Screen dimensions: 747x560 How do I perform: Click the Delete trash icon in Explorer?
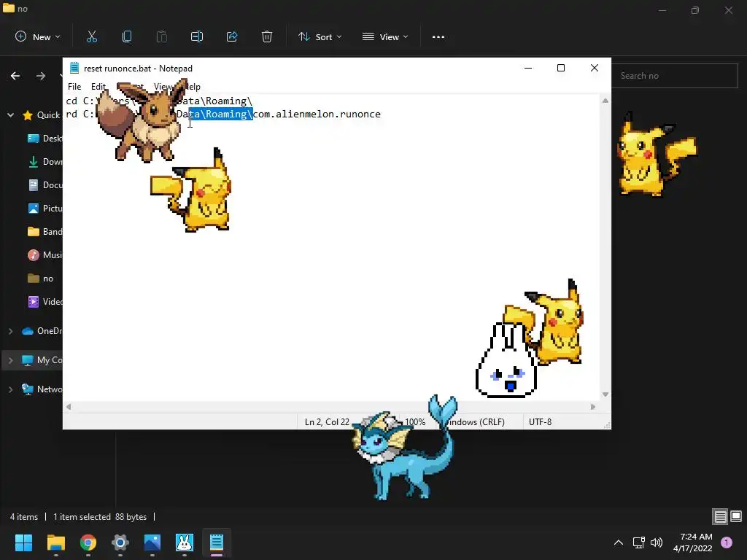pyautogui.click(x=267, y=36)
